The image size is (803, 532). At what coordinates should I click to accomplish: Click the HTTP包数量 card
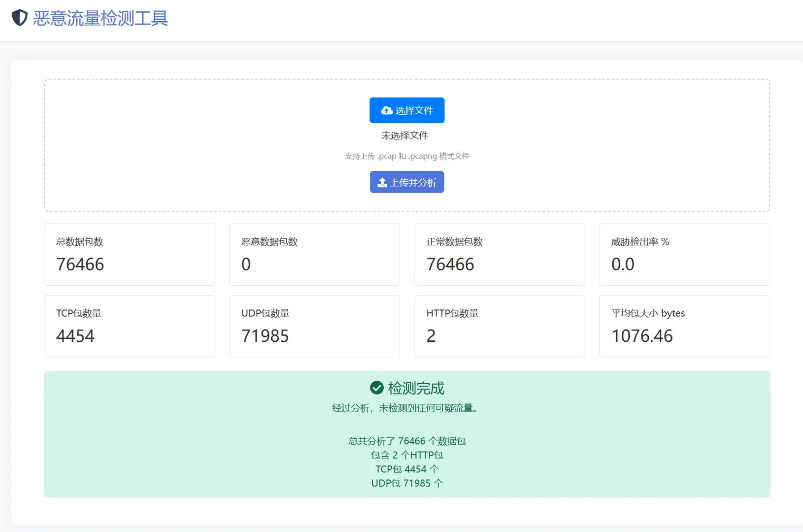click(499, 326)
